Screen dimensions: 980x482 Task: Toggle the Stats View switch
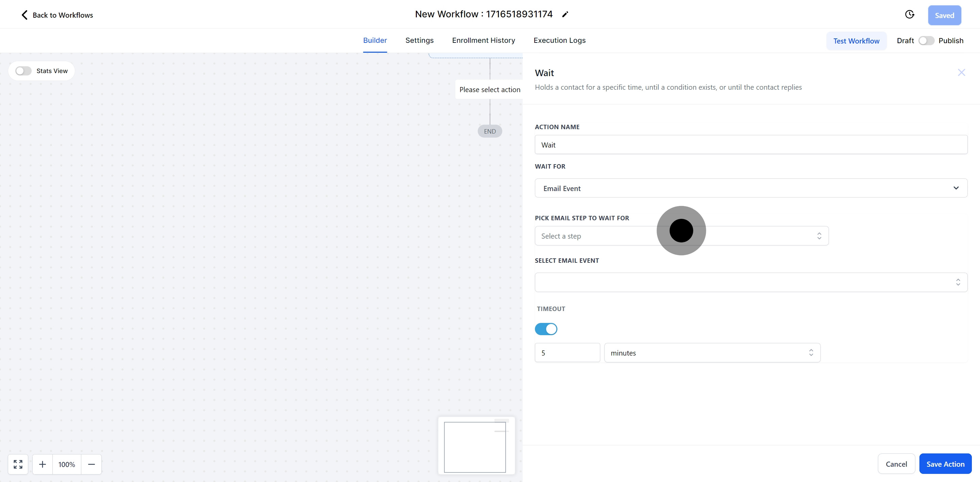[x=23, y=71]
